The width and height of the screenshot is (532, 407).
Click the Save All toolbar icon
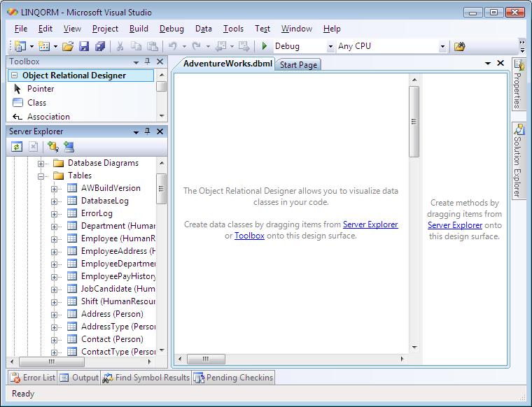click(100, 46)
